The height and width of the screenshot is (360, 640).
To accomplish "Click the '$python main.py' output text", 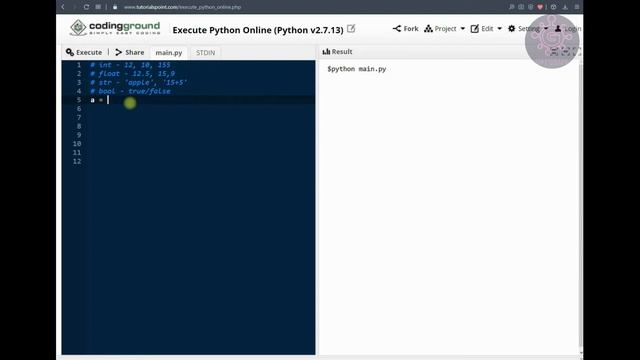I will (357, 69).
